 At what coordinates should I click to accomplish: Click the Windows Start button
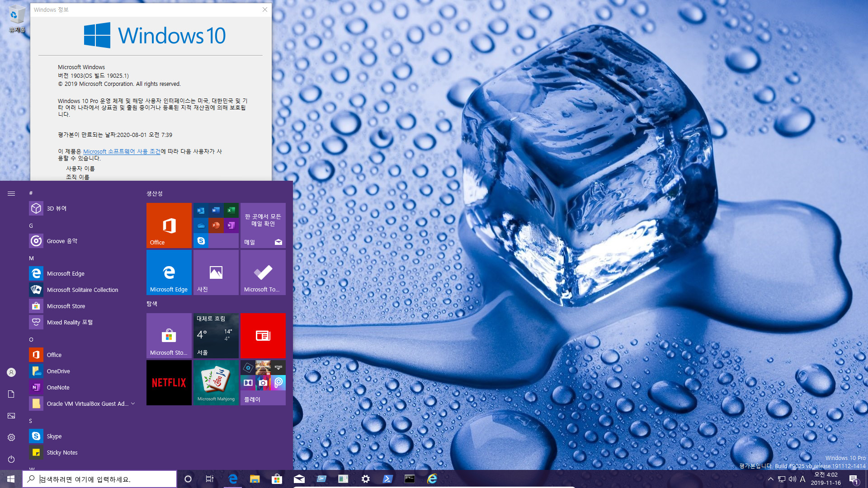tap(11, 479)
